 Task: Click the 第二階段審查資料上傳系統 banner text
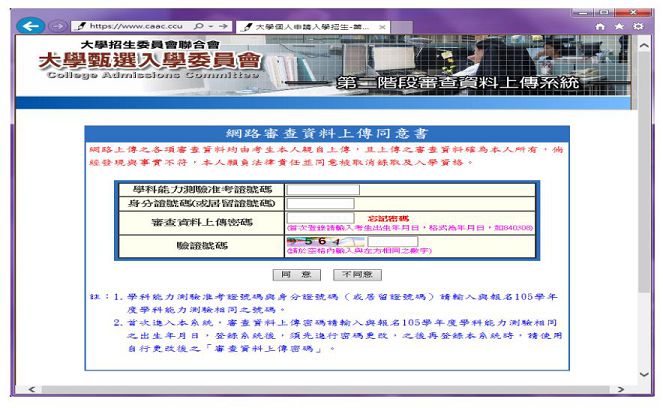458,82
